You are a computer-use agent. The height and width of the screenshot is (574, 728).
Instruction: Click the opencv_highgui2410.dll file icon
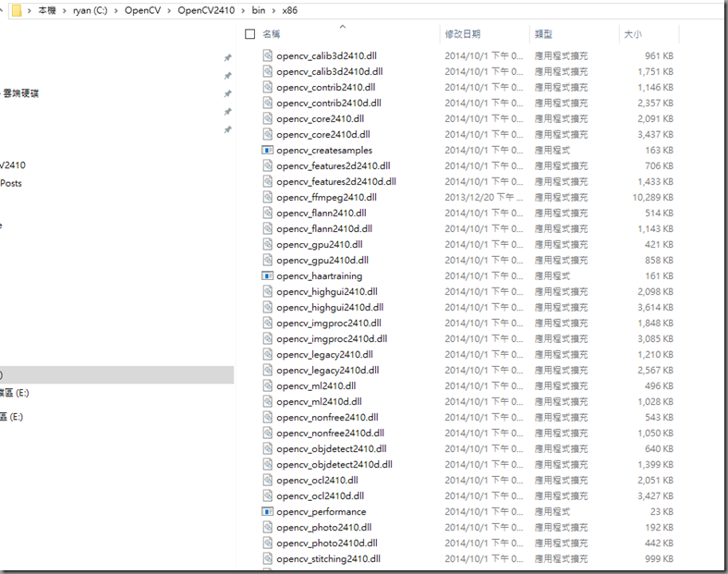(267, 292)
